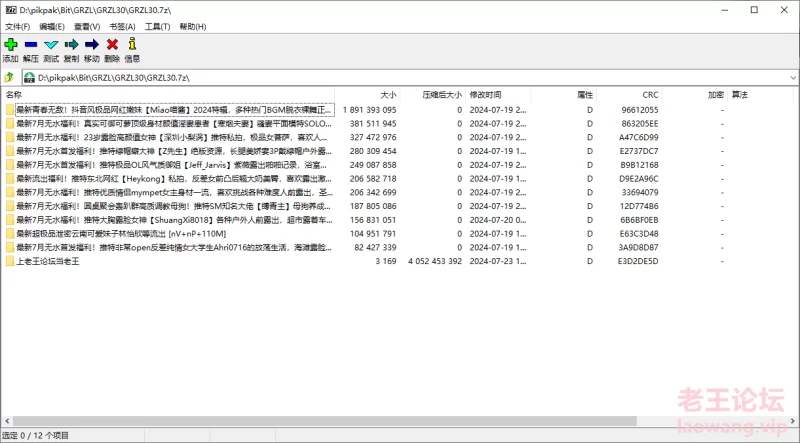800x443 pixels.
Task: Open the Info (信息) properties icon
Action: point(132,45)
